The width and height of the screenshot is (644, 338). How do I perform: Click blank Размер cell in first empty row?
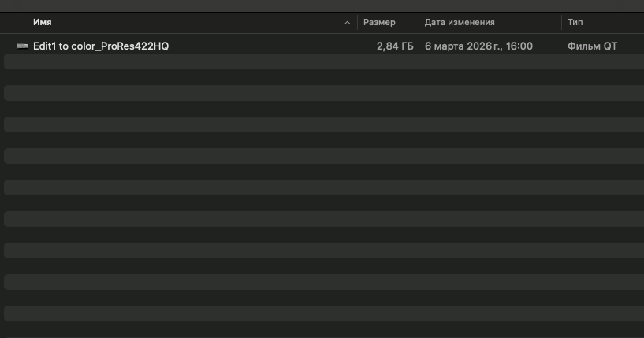388,62
